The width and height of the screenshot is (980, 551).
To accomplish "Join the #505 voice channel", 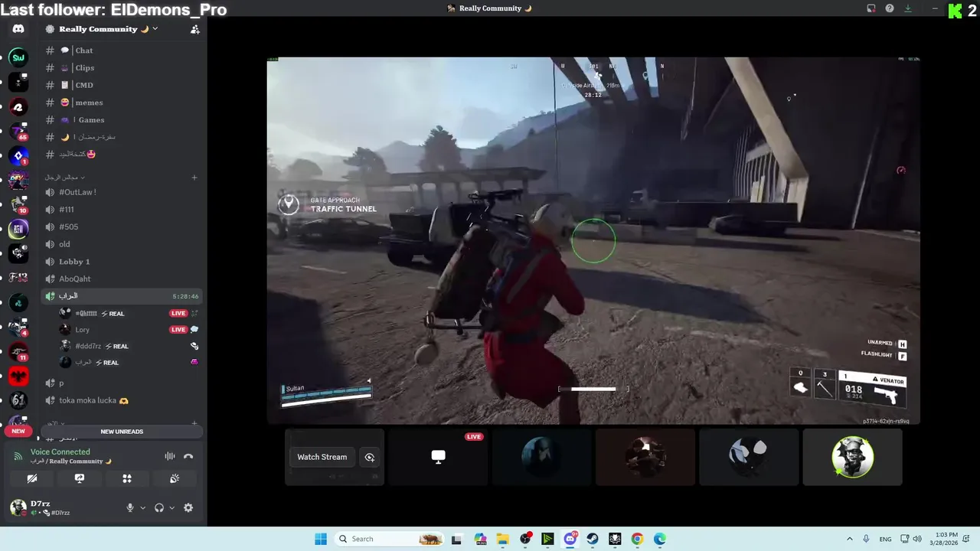I will [x=122, y=227].
